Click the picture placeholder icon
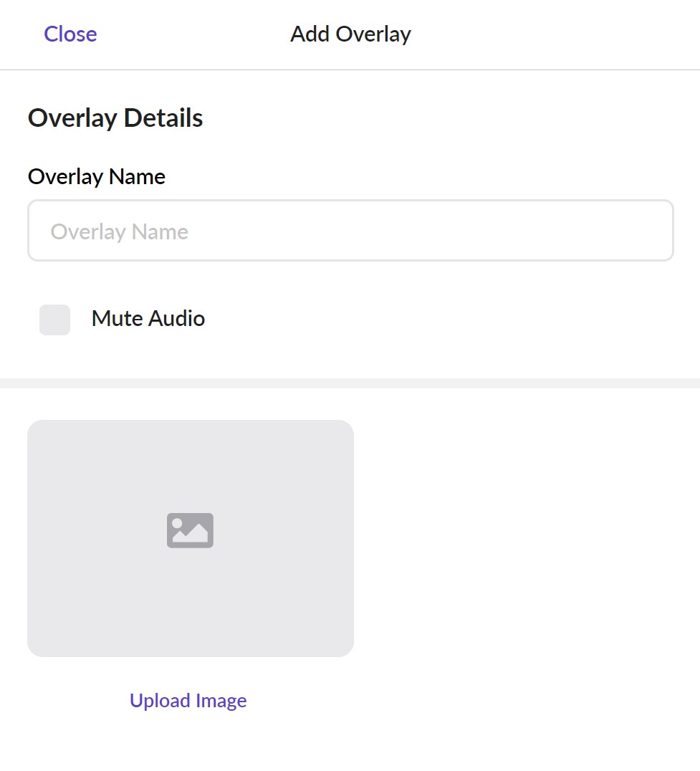The image size is (700, 771). pos(190,530)
